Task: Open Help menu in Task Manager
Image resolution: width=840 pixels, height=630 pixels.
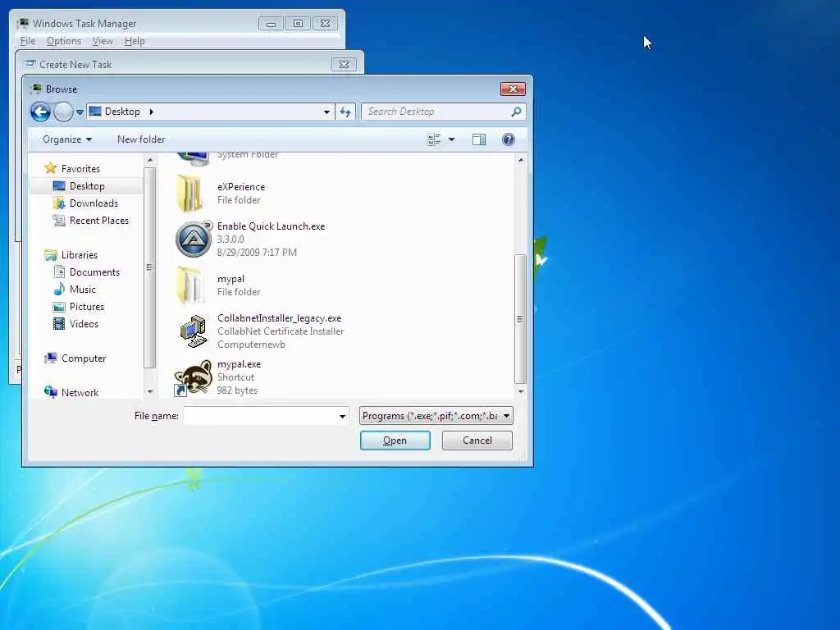Action: (x=135, y=41)
